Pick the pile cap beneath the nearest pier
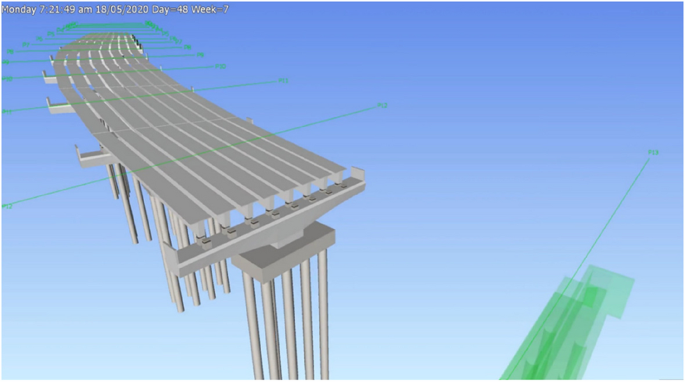This screenshot has height=382, width=685. tap(283, 252)
